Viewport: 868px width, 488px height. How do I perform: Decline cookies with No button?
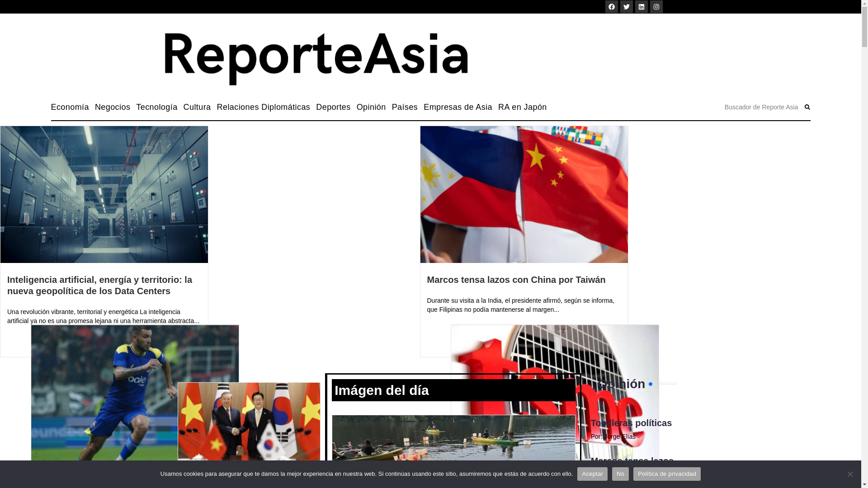pyautogui.click(x=620, y=474)
